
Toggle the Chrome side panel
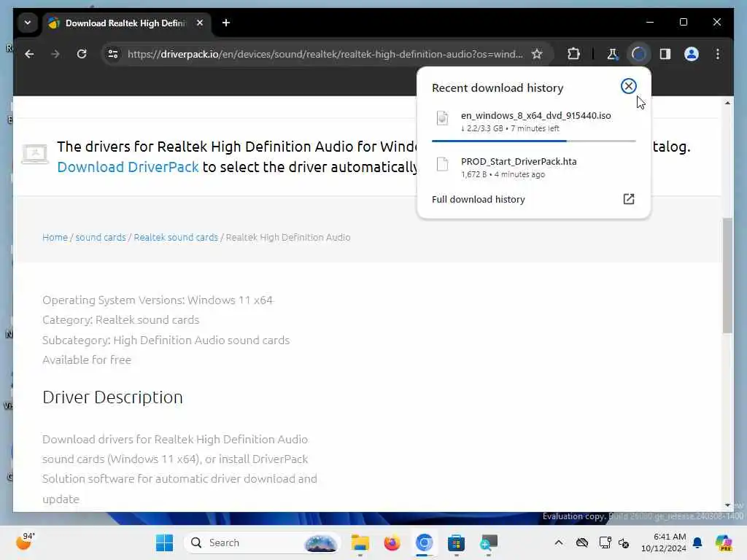point(665,54)
